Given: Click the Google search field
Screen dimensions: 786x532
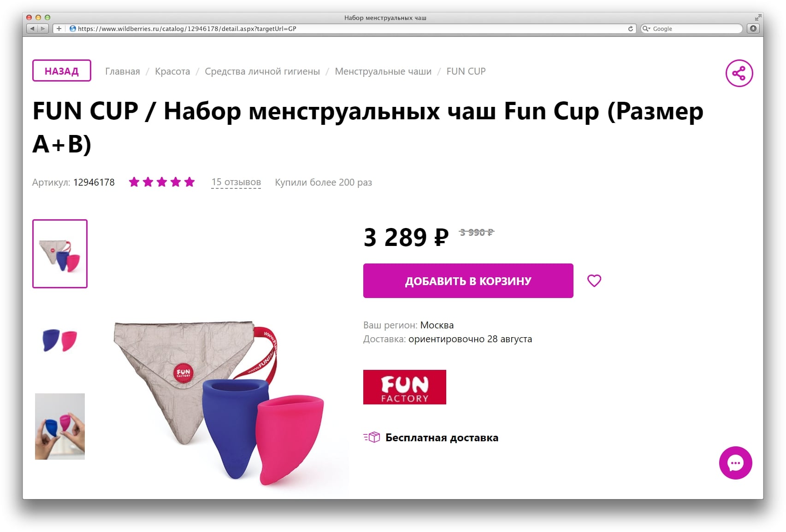Looking at the screenshot, I should point(691,29).
